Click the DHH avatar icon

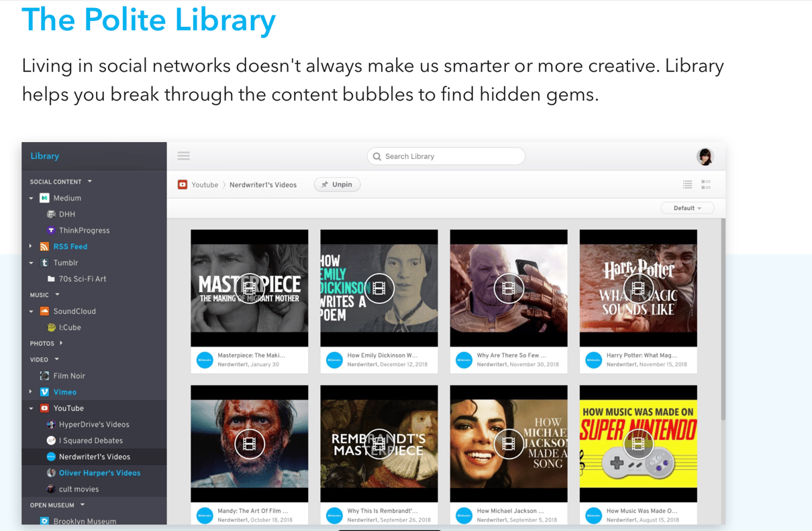coord(51,214)
